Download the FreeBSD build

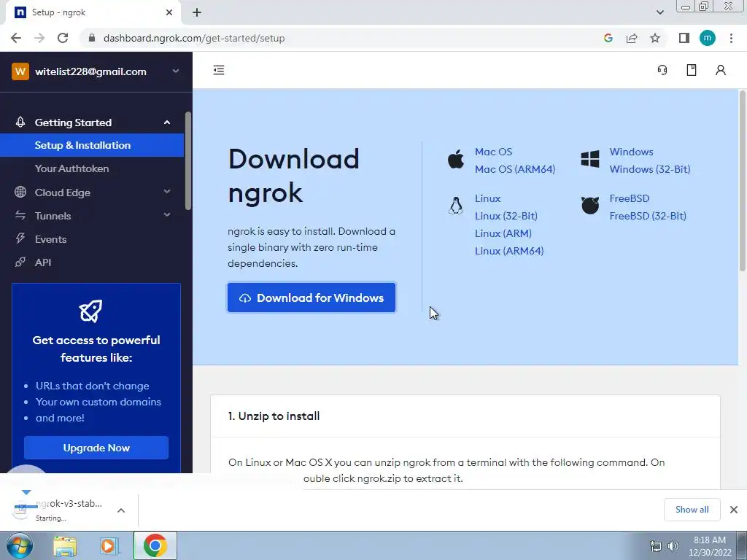[x=630, y=198]
